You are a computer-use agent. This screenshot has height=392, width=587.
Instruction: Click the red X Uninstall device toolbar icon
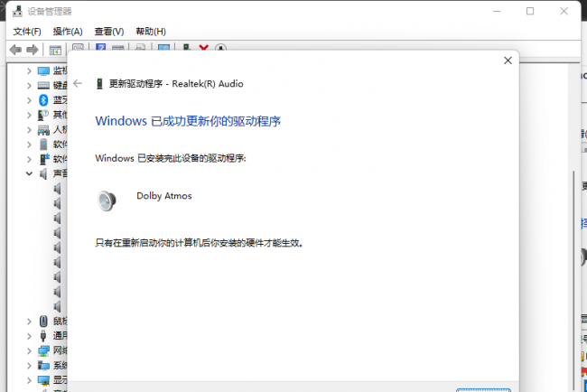204,48
